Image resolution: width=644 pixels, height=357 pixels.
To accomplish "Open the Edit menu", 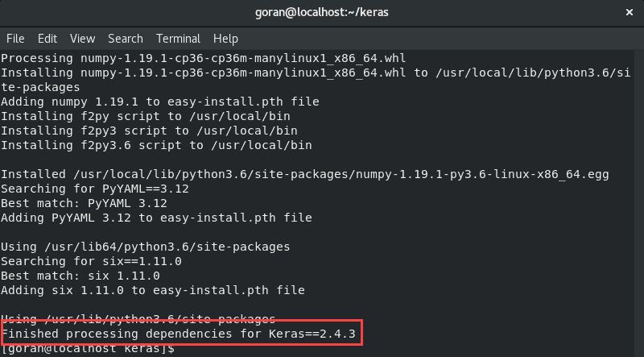I will tap(47, 39).
